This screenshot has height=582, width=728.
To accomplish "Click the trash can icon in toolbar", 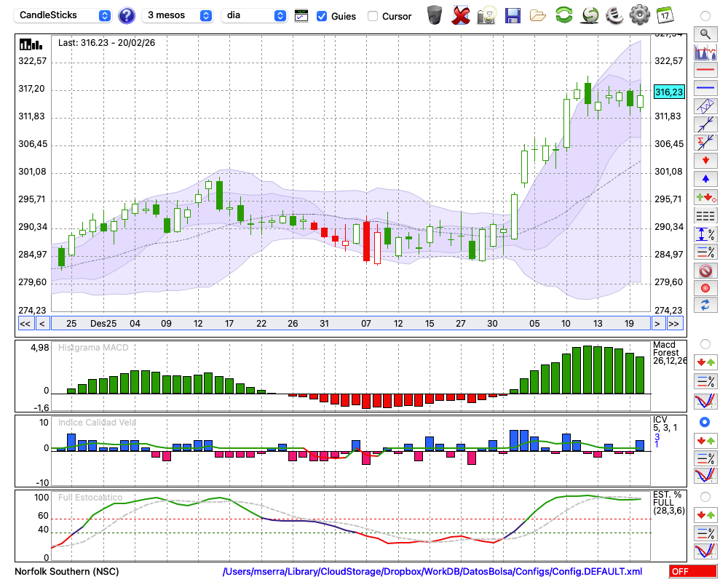I will point(435,15).
